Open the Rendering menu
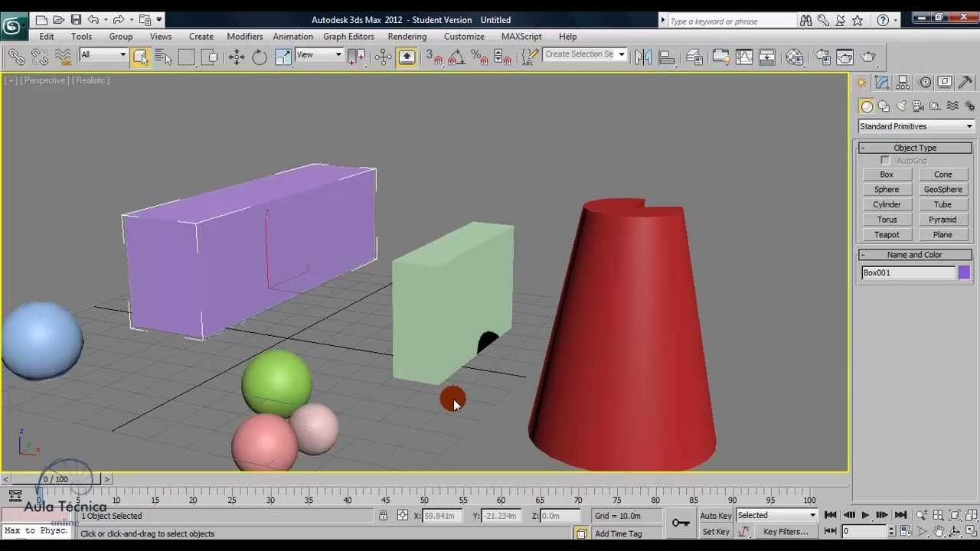The image size is (980, 551). point(407,36)
